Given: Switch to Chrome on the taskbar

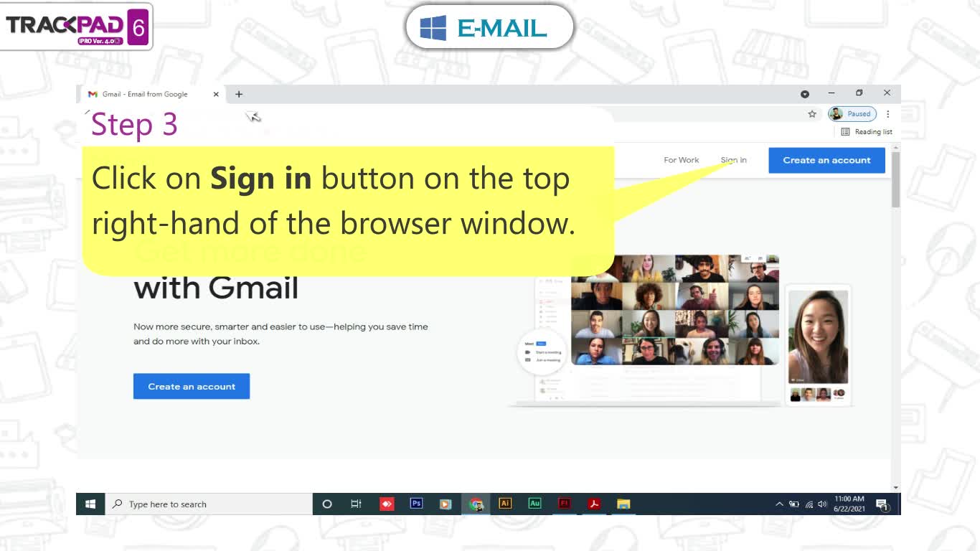Looking at the screenshot, I should 476,504.
